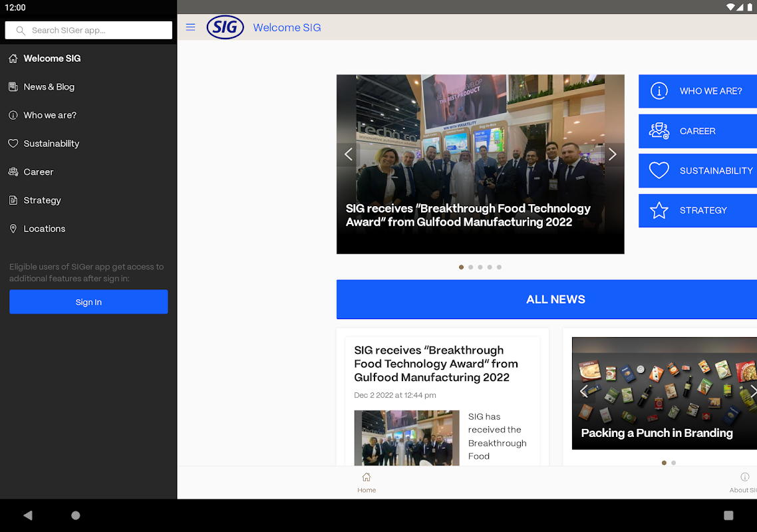Click the SIG logo in header

(x=225, y=27)
